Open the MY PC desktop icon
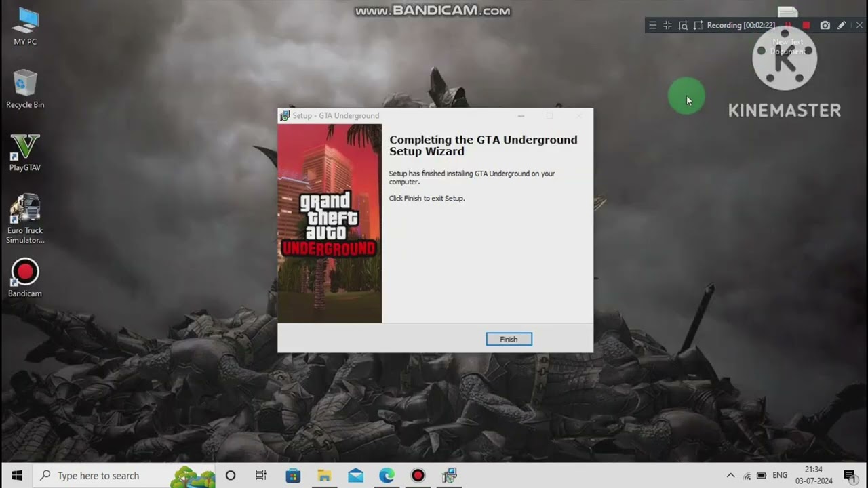Image resolution: width=868 pixels, height=488 pixels. tap(25, 26)
